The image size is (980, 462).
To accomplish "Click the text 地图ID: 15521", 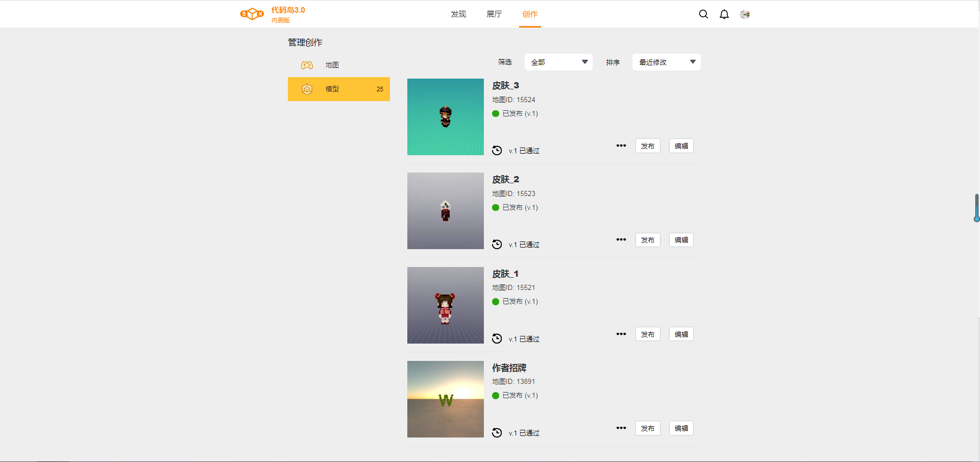I will point(513,287).
